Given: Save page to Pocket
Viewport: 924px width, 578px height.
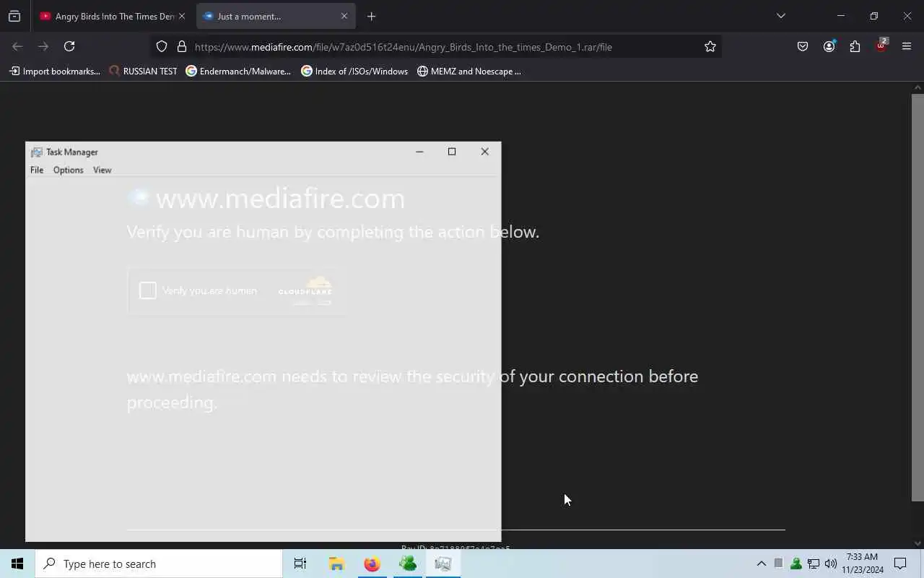Looking at the screenshot, I should pyautogui.click(x=803, y=46).
